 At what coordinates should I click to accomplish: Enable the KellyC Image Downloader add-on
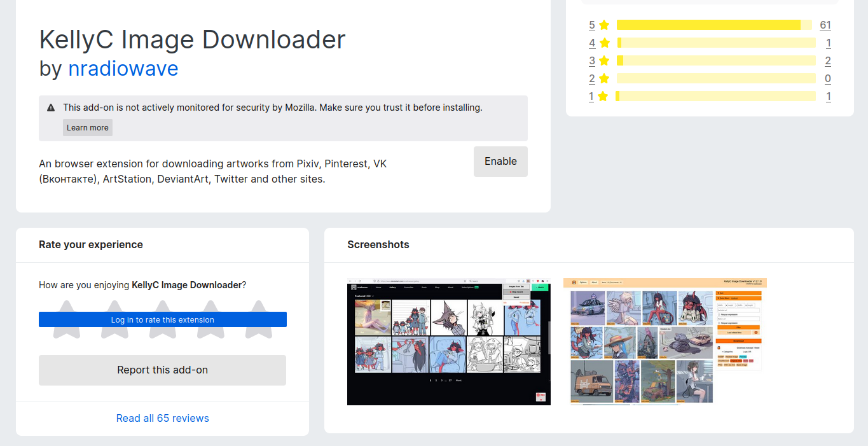[500, 162]
